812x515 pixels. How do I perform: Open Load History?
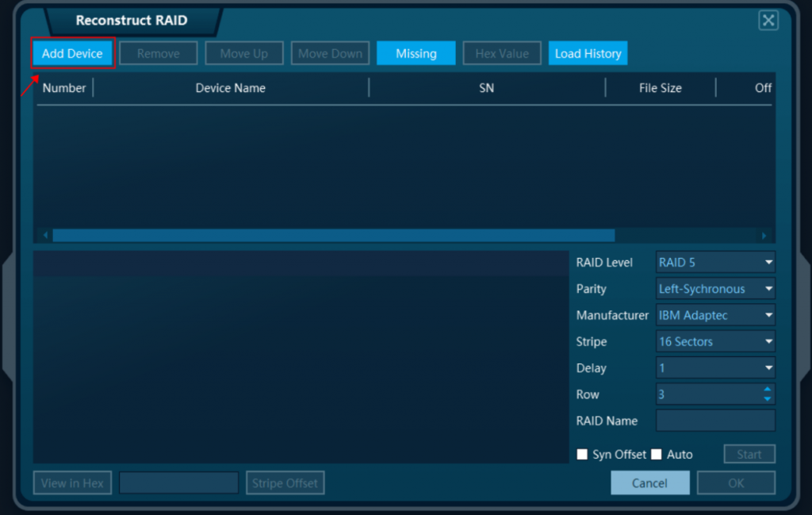588,53
